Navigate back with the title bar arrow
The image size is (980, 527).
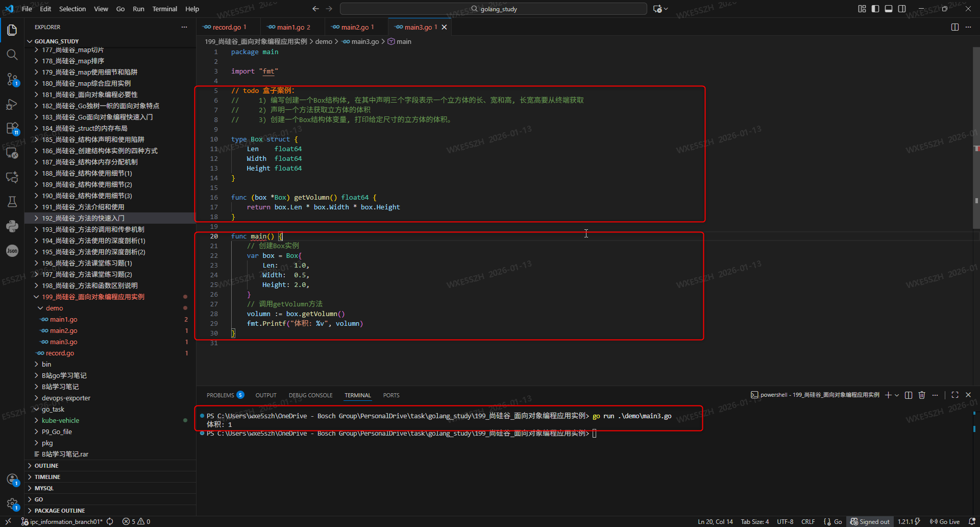pyautogui.click(x=315, y=9)
